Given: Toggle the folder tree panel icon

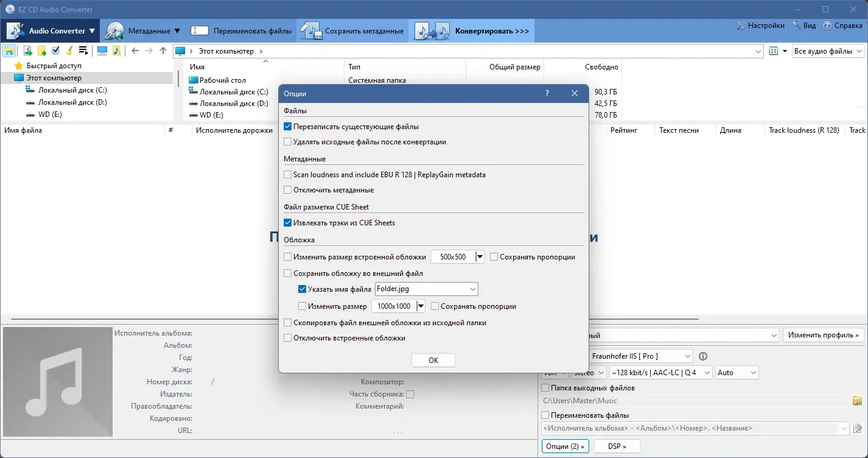Looking at the screenshot, I should pos(9,51).
